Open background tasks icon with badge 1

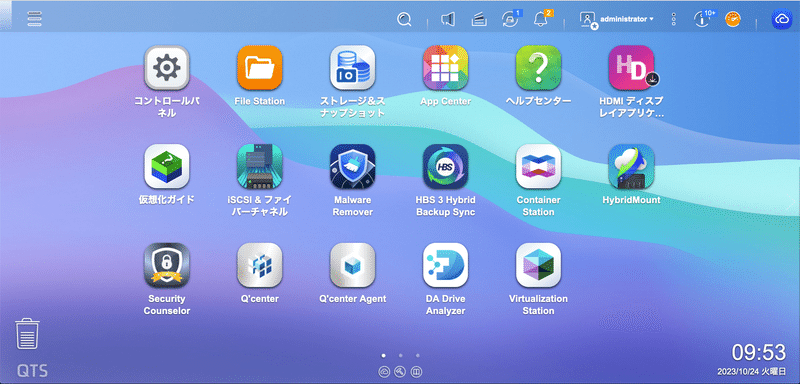click(x=509, y=19)
